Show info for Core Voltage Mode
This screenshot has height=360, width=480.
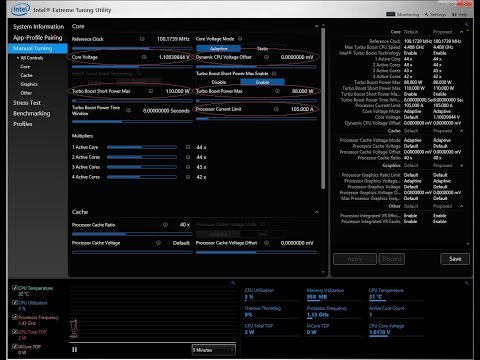(x=240, y=39)
